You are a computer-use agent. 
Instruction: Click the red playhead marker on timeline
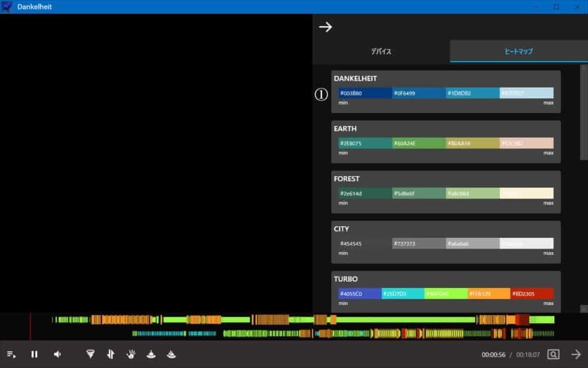(x=30, y=326)
